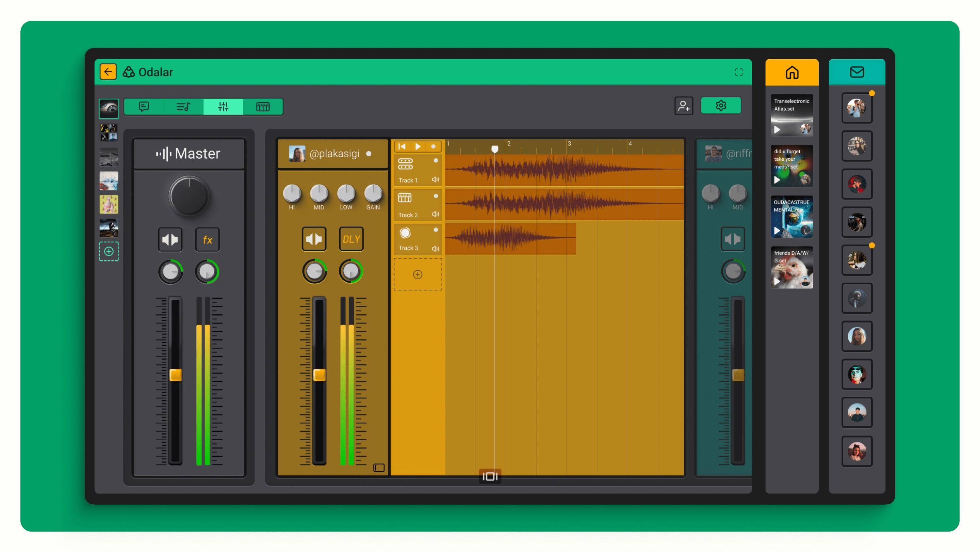Click bar 3 marker on timeline ruler
The height and width of the screenshot is (552, 980).
tap(569, 144)
